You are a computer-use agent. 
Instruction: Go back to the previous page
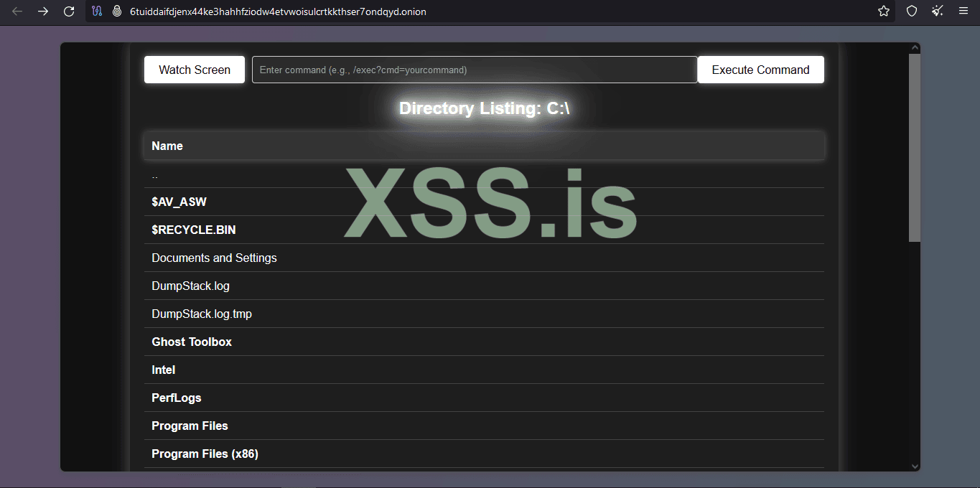click(x=17, y=11)
